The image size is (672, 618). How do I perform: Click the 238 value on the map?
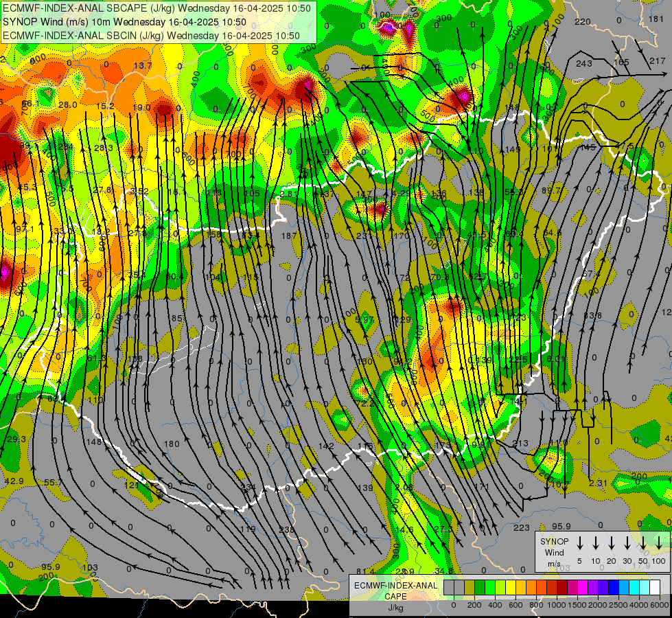click(x=287, y=529)
